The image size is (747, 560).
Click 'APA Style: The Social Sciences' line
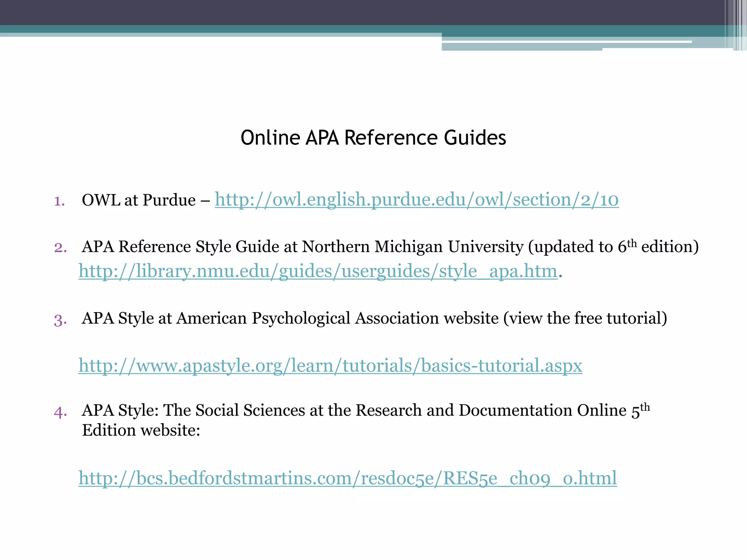coord(366,411)
